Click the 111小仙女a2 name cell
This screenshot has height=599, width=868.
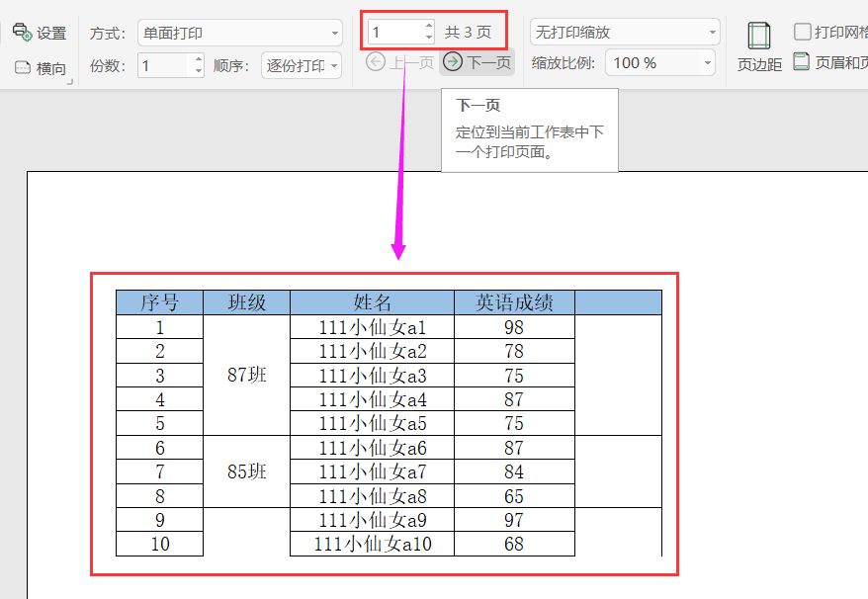372,351
